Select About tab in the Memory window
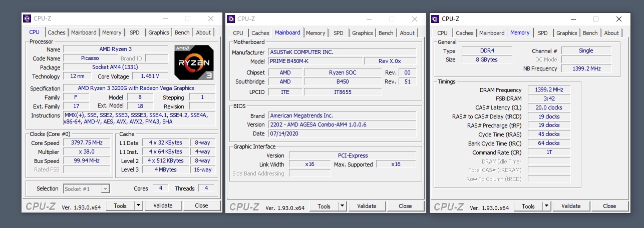Image resolution: width=644 pixels, height=228 pixels. click(x=611, y=33)
